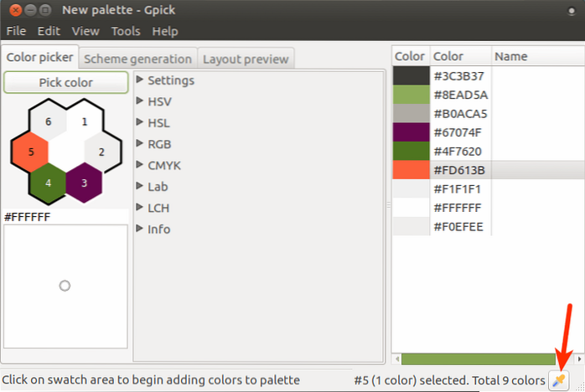Click the magnified swatch preview area
585x392 pixels.
pos(65,286)
